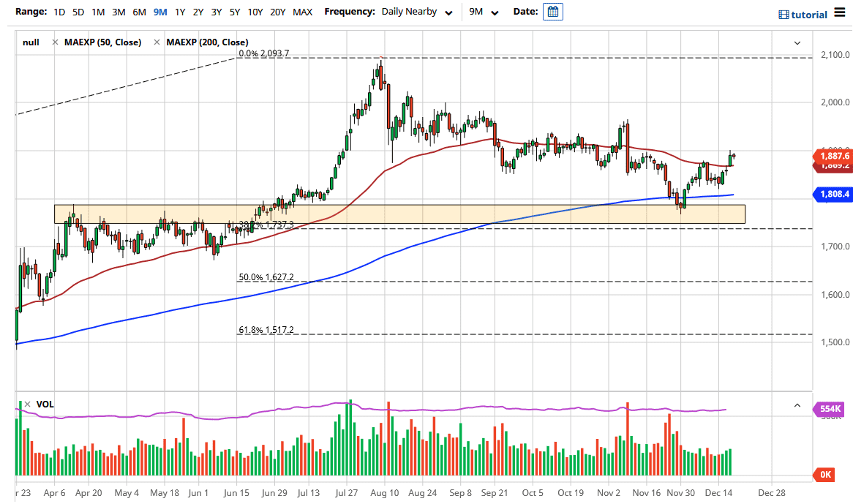Image resolution: width=853 pixels, height=504 pixels.
Task: Open the hamburger menu in top right
Action: tap(841, 12)
